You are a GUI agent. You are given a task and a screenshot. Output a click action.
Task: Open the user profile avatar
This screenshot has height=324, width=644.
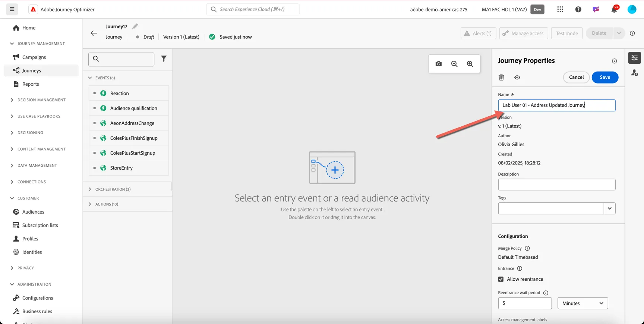pyautogui.click(x=632, y=9)
